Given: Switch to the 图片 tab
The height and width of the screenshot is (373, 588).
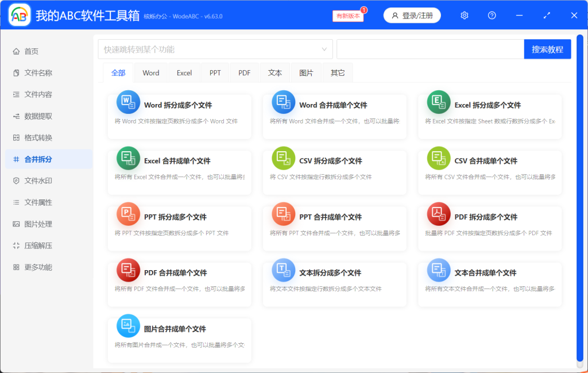Looking at the screenshot, I should [306, 73].
